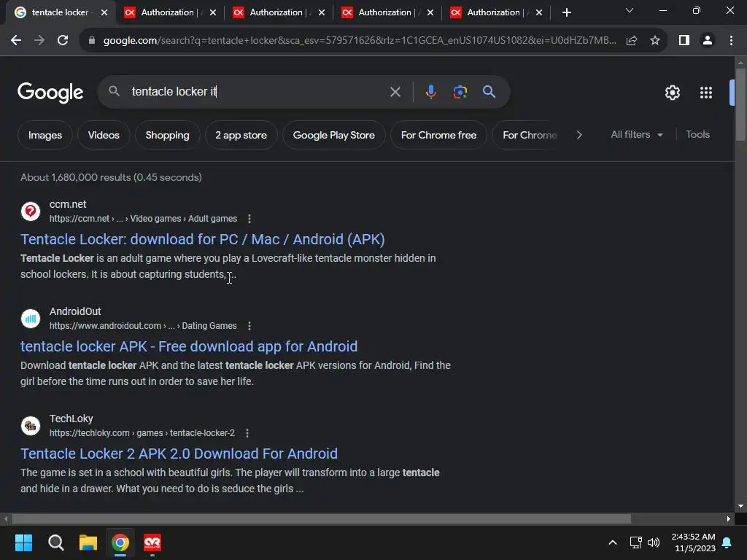Click the network icon in tray
This screenshot has width=747, height=560.
pos(635,542)
